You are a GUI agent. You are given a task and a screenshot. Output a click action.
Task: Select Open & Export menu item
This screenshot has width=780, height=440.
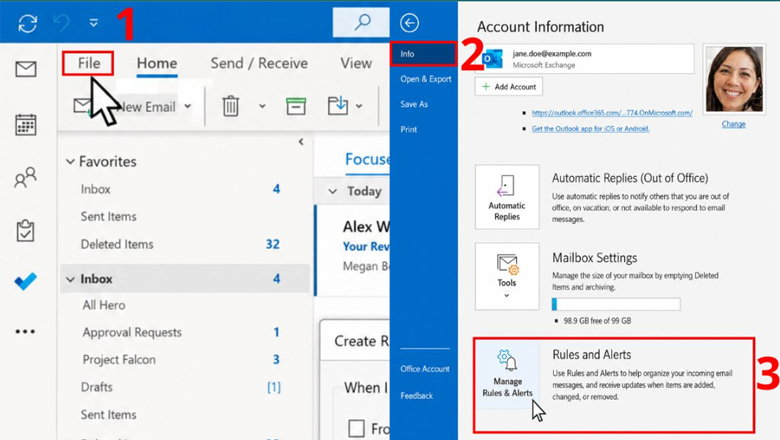pos(425,79)
